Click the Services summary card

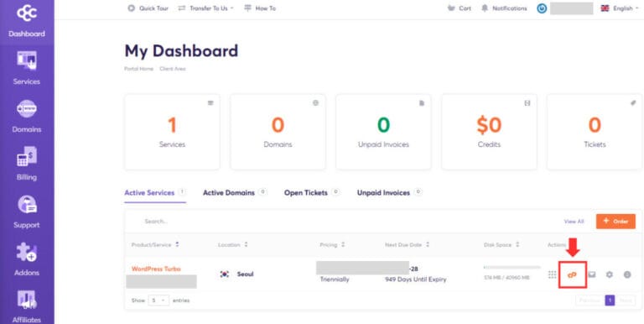point(172,132)
